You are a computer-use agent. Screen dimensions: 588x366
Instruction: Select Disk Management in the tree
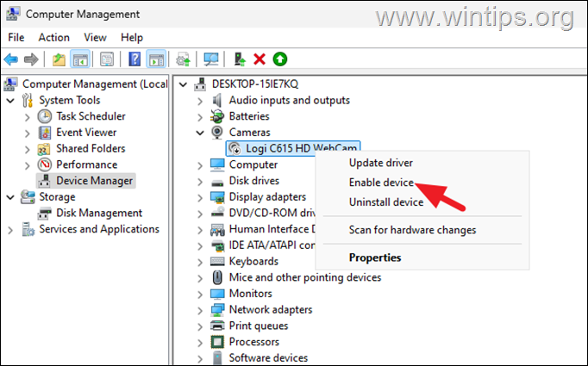pos(99,214)
